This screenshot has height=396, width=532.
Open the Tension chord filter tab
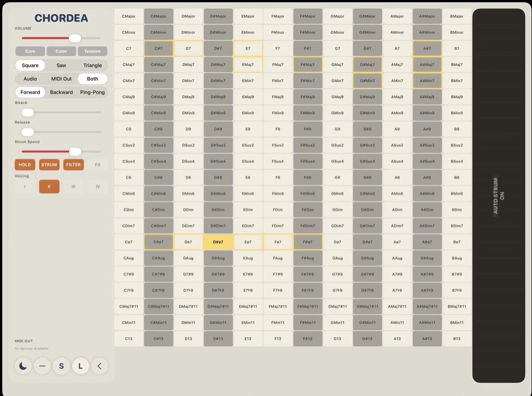click(92, 51)
